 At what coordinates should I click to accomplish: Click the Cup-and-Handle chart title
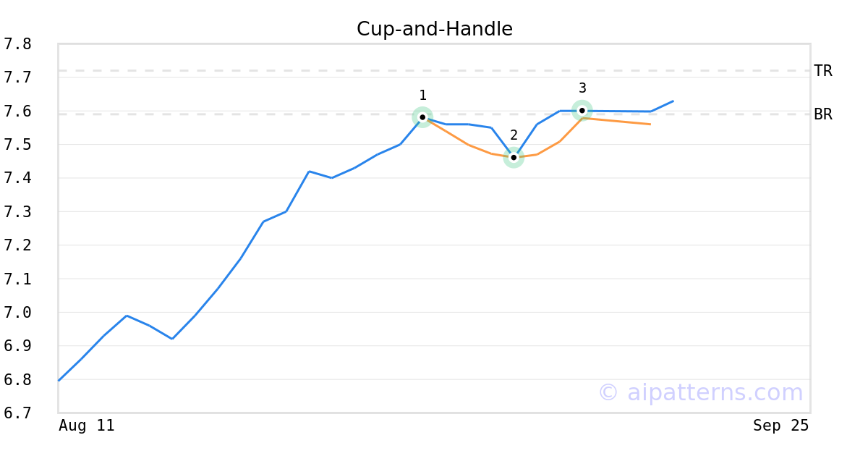click(x=435, y=29)
